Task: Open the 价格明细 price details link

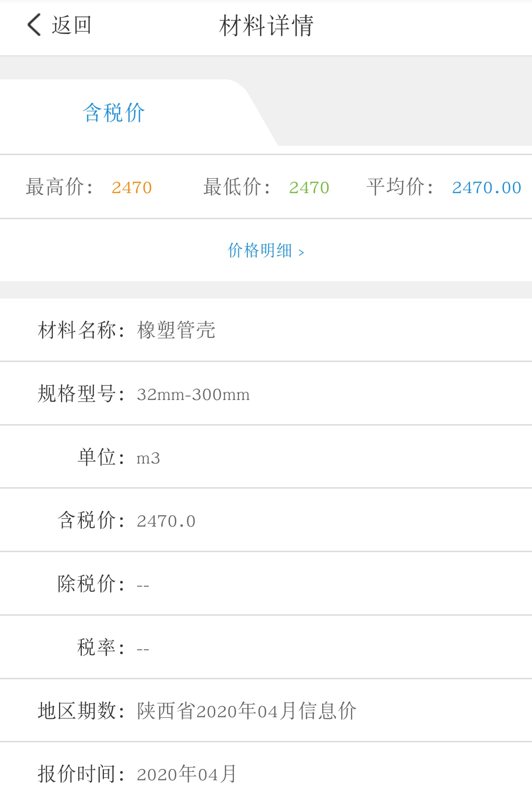Action: click(260, 250)
